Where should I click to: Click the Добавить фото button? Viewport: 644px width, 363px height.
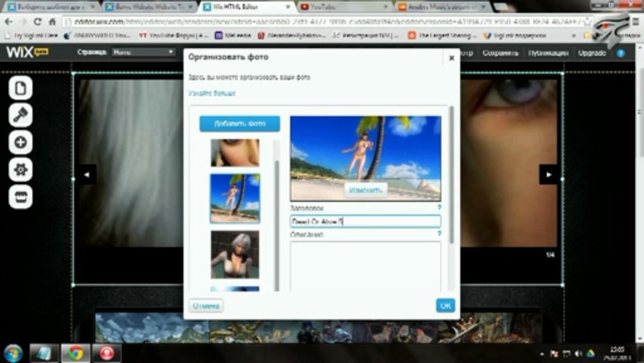(240, 124)
